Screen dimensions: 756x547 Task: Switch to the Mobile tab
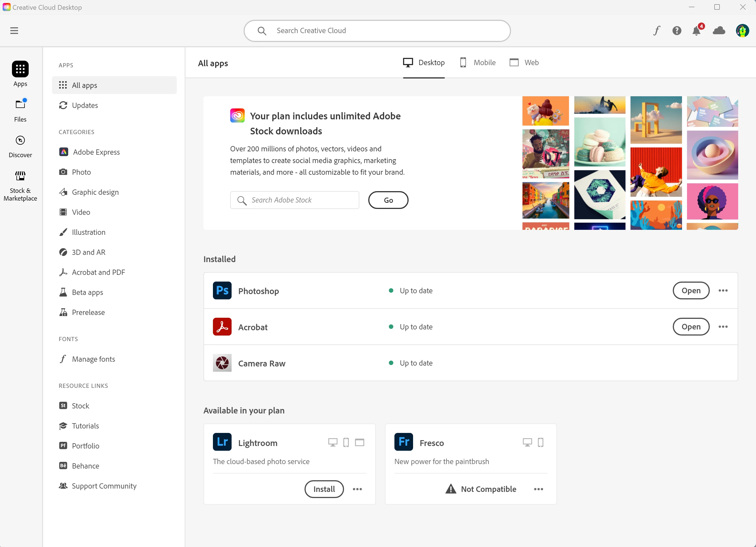pos(477,63)
